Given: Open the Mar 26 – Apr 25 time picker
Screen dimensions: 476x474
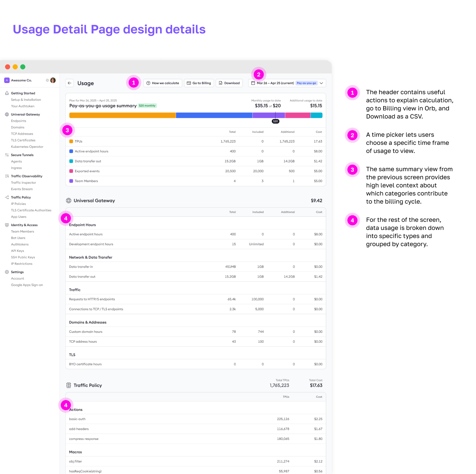Looking at the screenshot, I should pyautogui.click(x=287, y=83).
